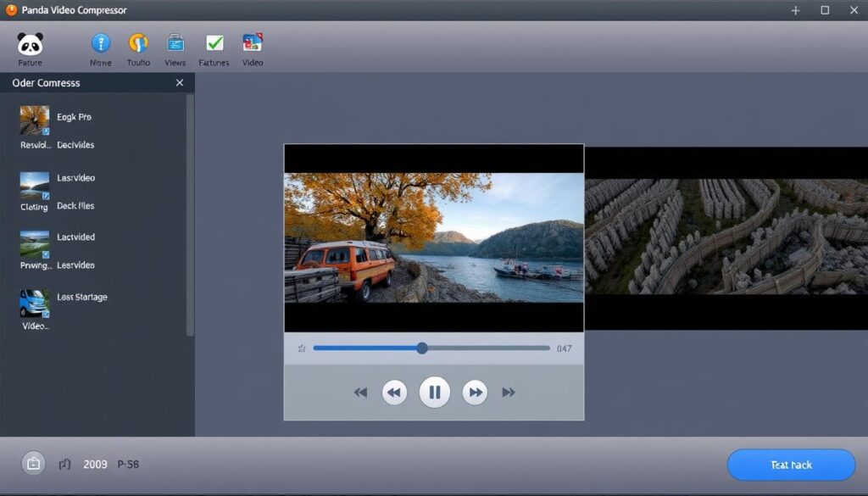Click the circular fast-forward button
The width and height of the screenshot is (868, 496).
coord(475,393)
